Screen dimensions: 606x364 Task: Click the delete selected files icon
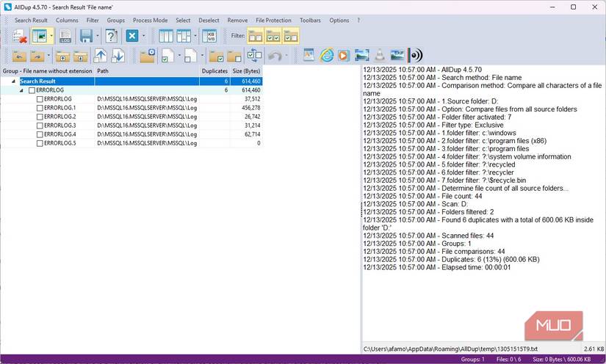pos(19,36)
